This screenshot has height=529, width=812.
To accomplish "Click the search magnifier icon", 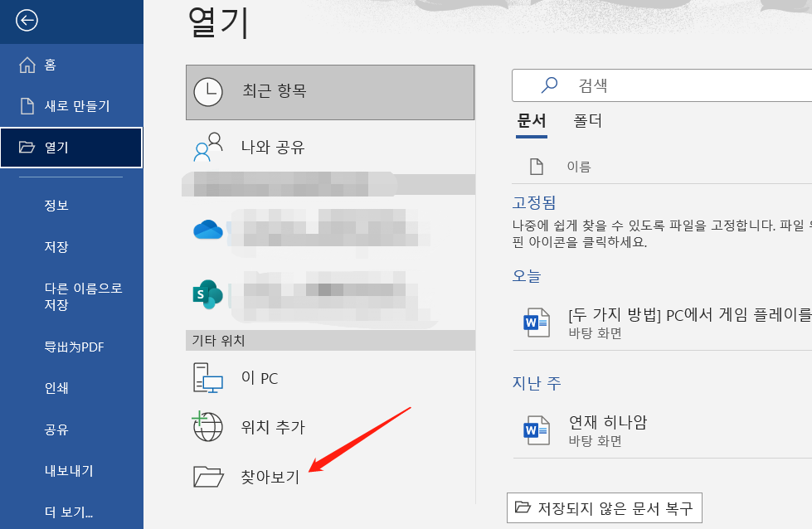I will pos(548,85).
